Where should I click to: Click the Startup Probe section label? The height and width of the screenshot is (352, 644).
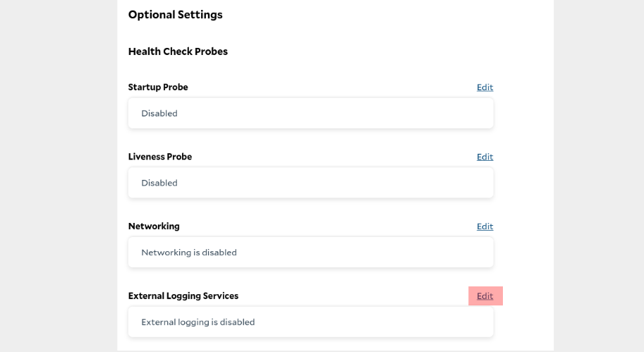[158, 87]
